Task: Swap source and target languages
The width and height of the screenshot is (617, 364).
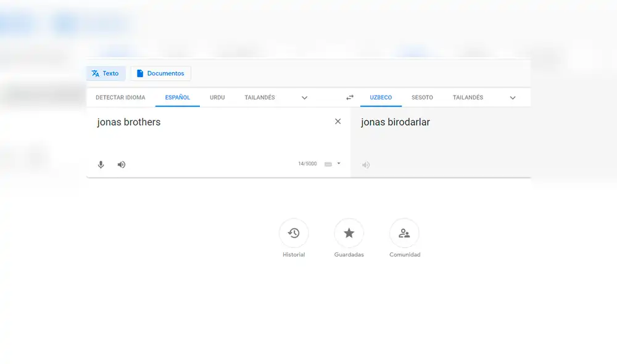Action: 349,97
